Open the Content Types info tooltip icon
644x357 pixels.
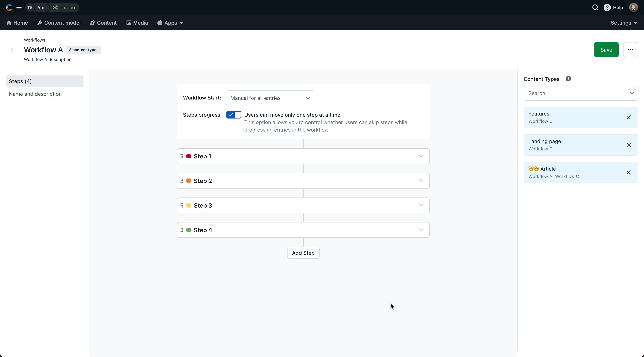click(x=568, y=79)
